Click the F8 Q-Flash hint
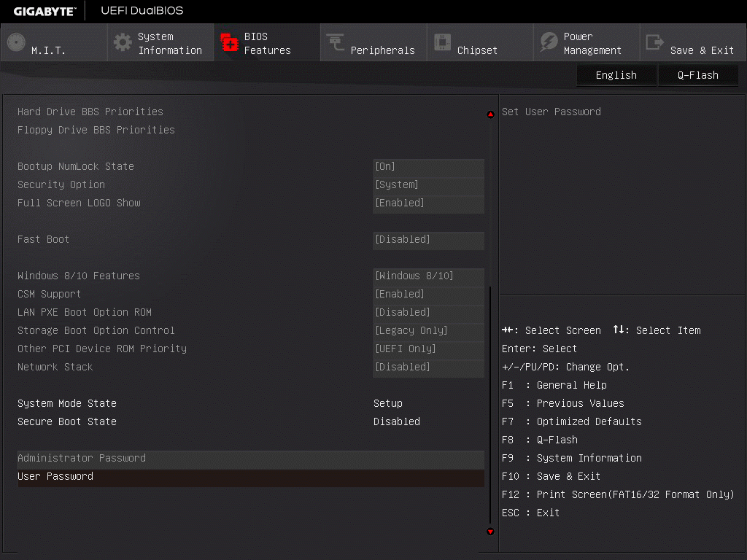 [x=540, y=440]
